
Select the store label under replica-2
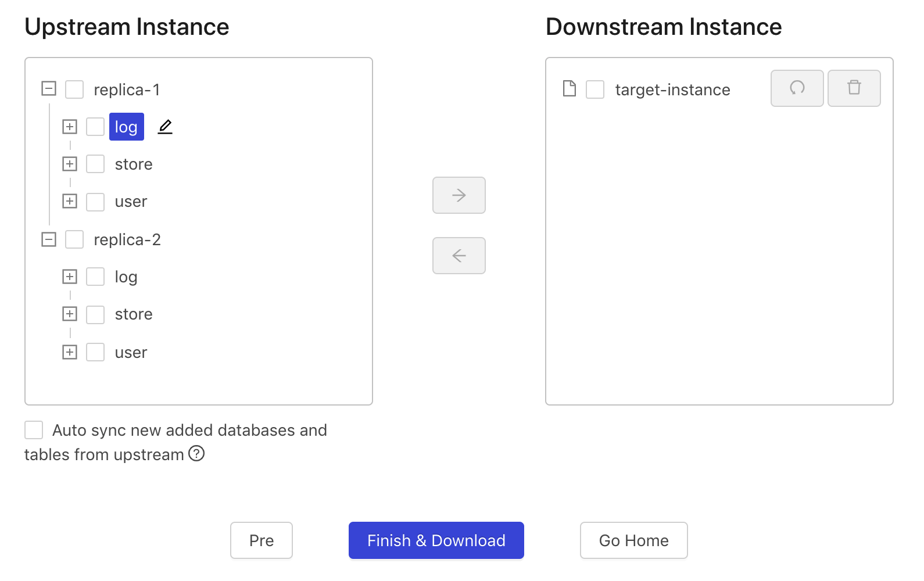(x=134, y=314)
